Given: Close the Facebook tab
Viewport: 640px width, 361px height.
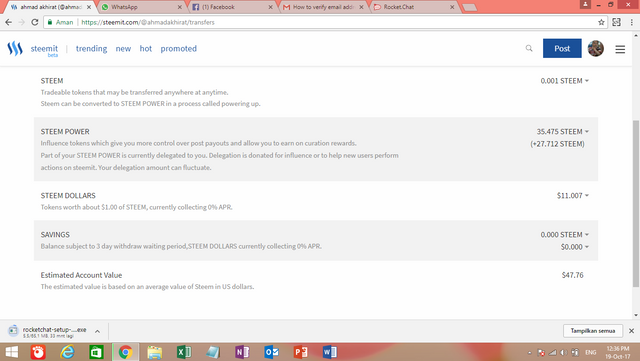Looking at the screenshot, I should tap(271, 7).
